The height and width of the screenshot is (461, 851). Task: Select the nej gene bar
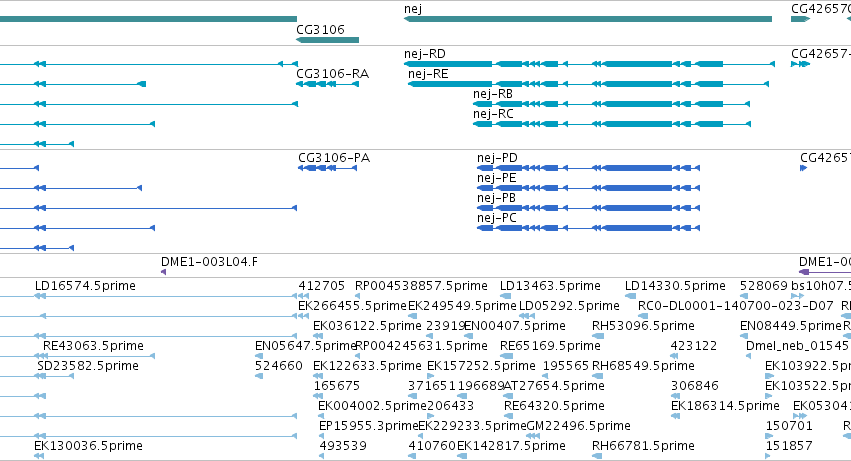click(588, 19)
